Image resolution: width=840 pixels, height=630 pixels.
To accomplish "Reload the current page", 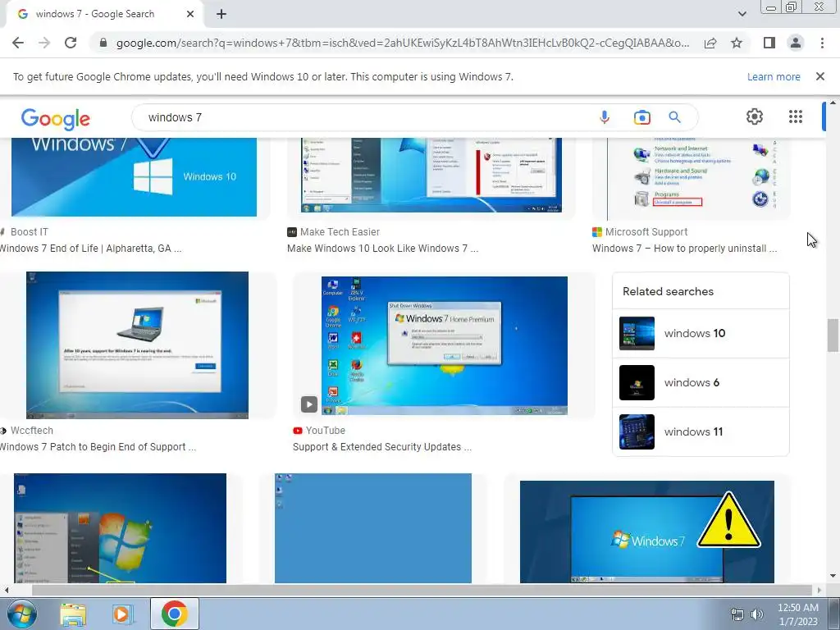I will (x=71, y=43).
